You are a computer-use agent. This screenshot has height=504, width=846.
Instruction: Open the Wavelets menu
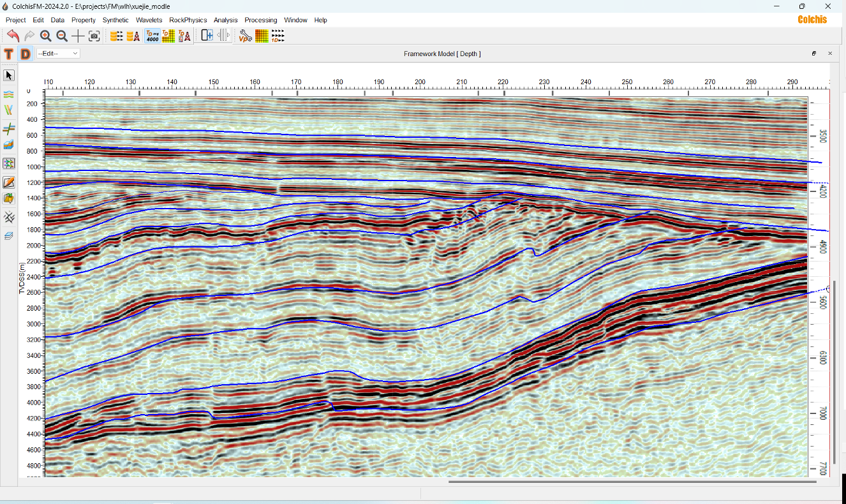click(149, 20)
